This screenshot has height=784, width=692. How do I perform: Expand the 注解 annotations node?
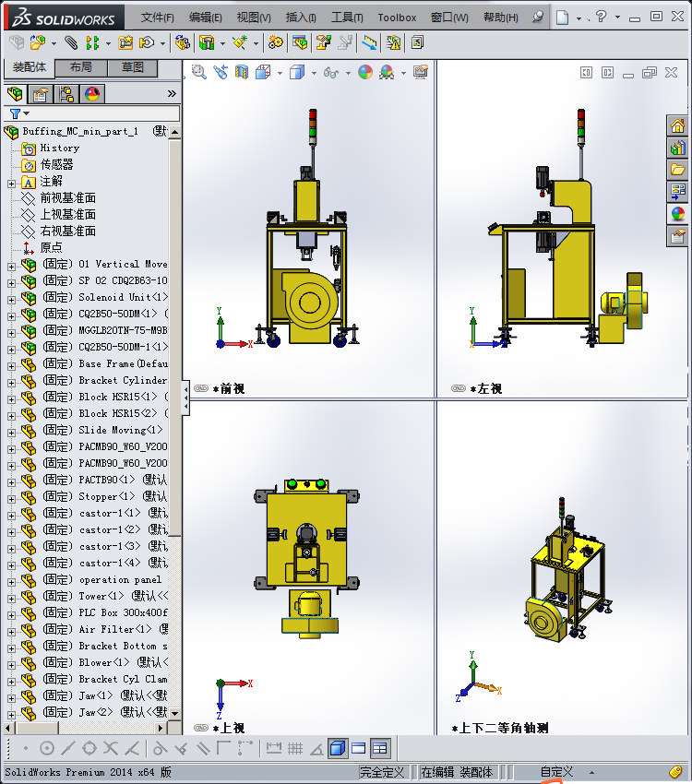[11, 184]
